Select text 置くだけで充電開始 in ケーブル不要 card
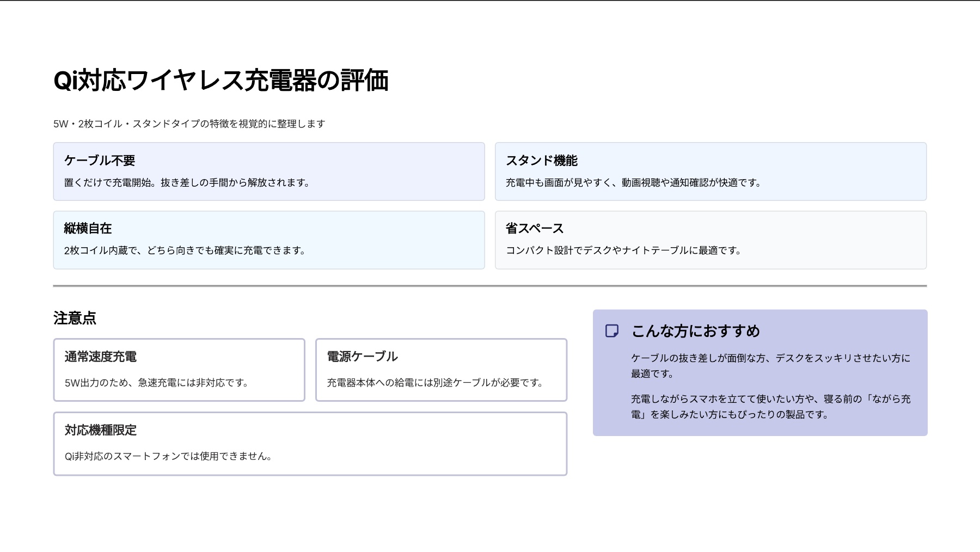Image resolution: width=980 pixels, height=552 pixels. tap(188, 183)
